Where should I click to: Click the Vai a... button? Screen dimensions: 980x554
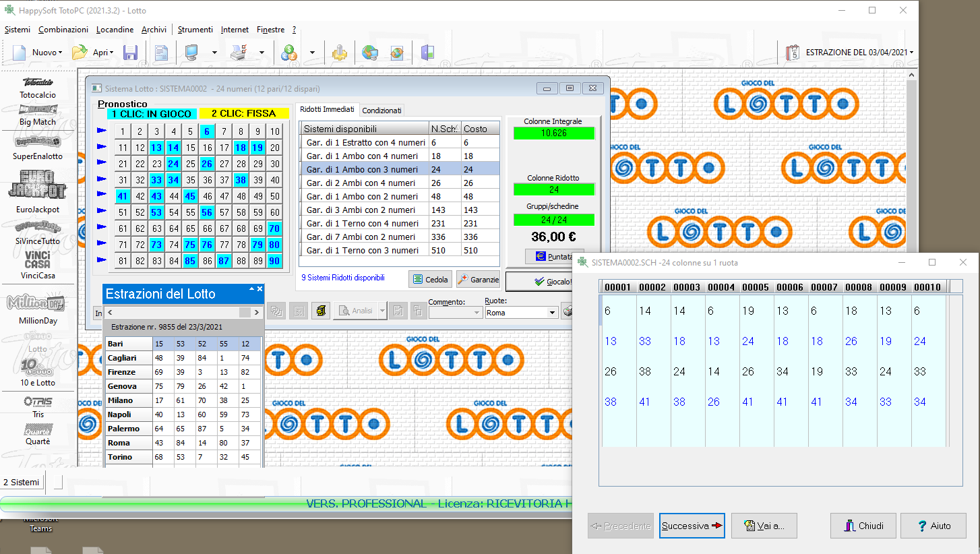(x=764, y=526)
